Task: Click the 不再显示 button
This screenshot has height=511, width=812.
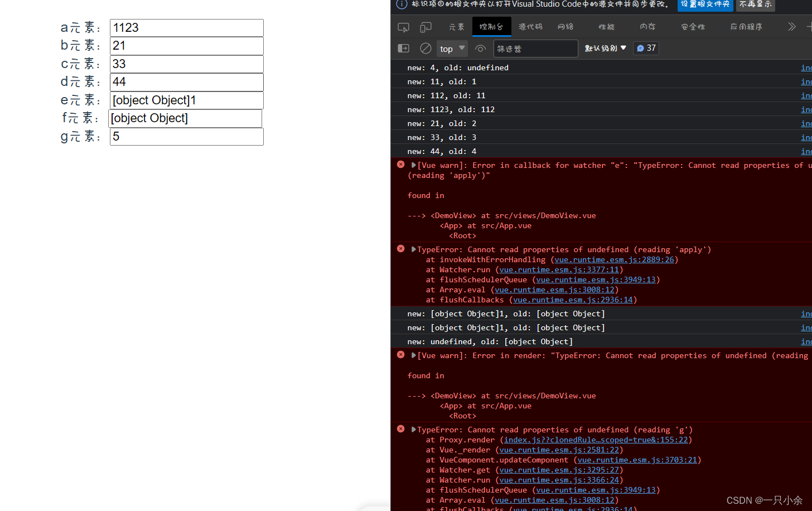Action: (x=756, y=4)
